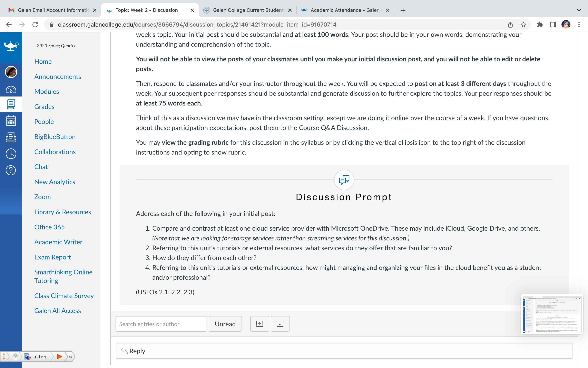Close the Galen Email Account Information tab
The image size is (588, 368).
(95, 10)
